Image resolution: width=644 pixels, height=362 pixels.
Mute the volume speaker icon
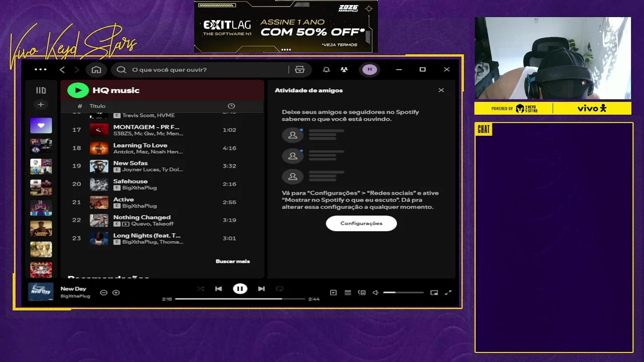375,293
